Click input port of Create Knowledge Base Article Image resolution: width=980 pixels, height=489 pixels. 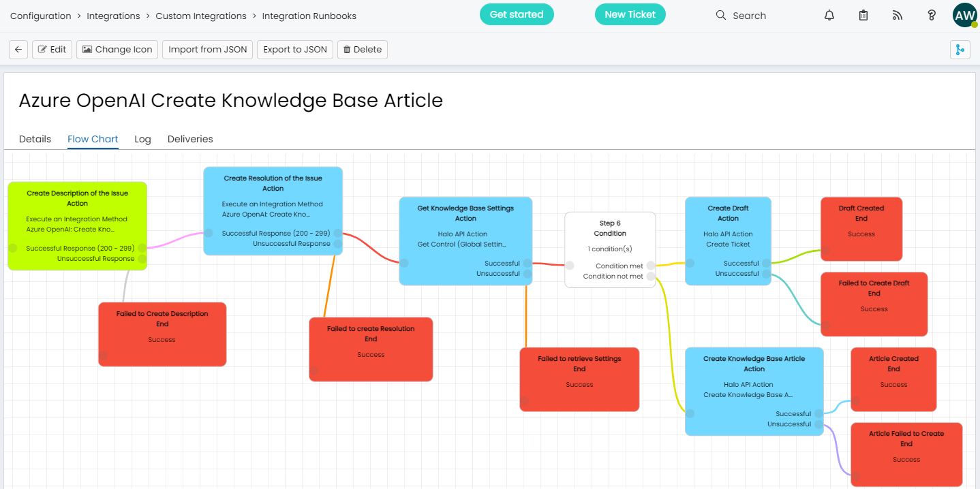pyautogui.click(x=690, y=413)
